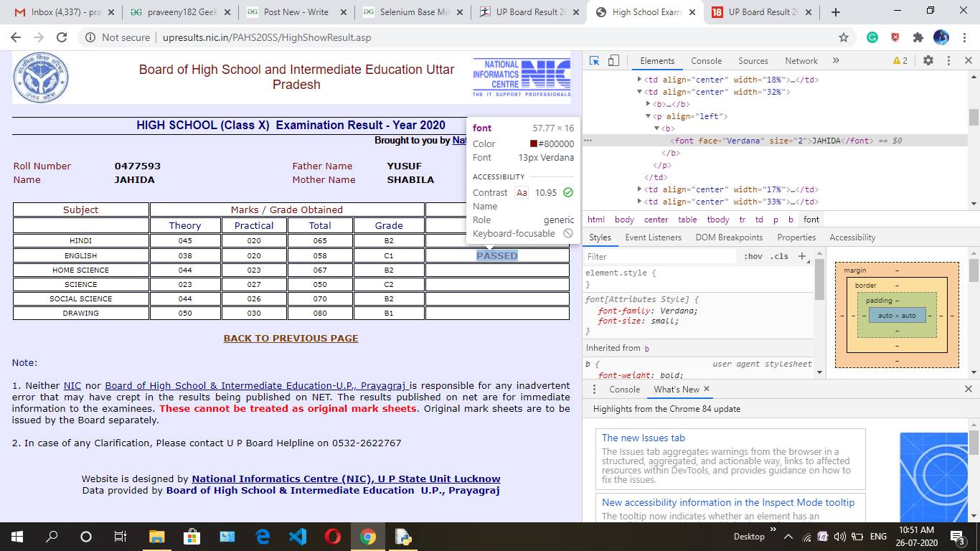Collapse the td width="32%" node
980x551 pixels.
tap(640, 92)
